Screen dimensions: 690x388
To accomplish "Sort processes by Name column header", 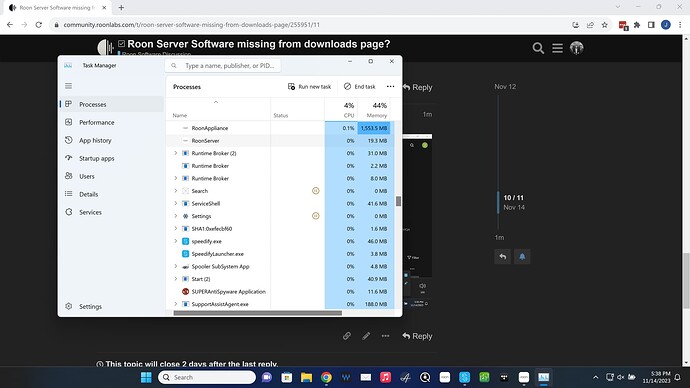I will (x=180, y=115).
